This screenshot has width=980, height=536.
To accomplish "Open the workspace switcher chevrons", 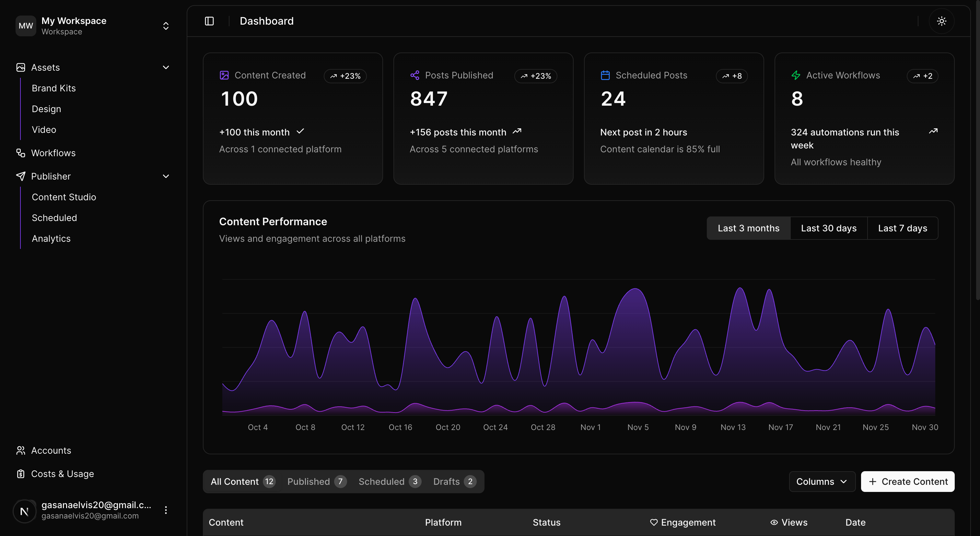I will point(166,26).
